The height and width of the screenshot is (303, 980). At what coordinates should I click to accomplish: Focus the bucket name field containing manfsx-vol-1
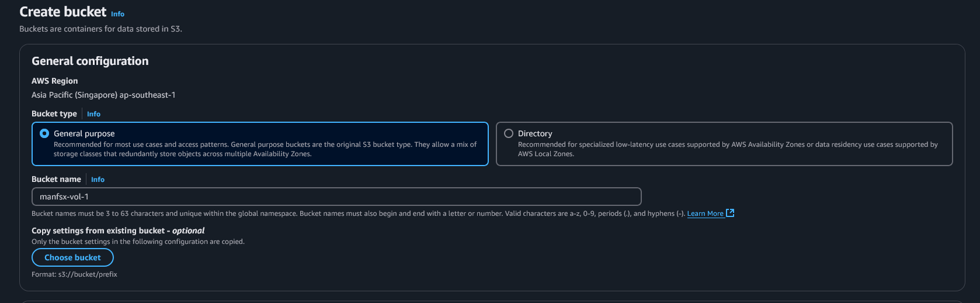[336, 197]
